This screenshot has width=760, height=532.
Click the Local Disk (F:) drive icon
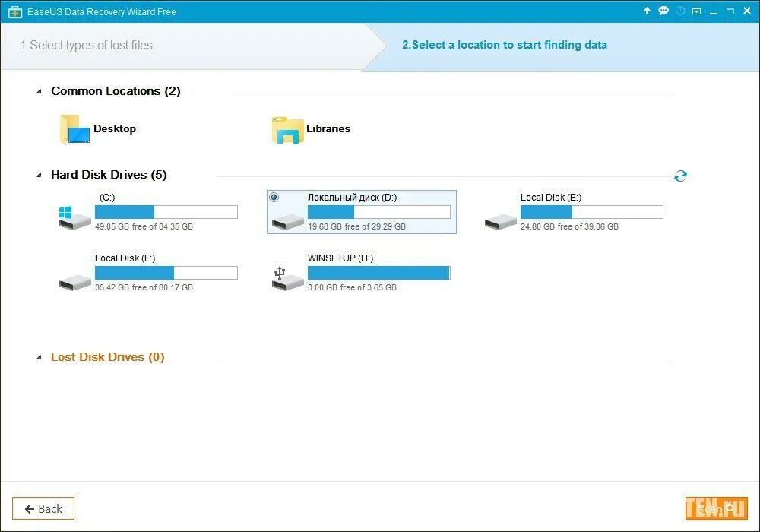tap(75, 283)
